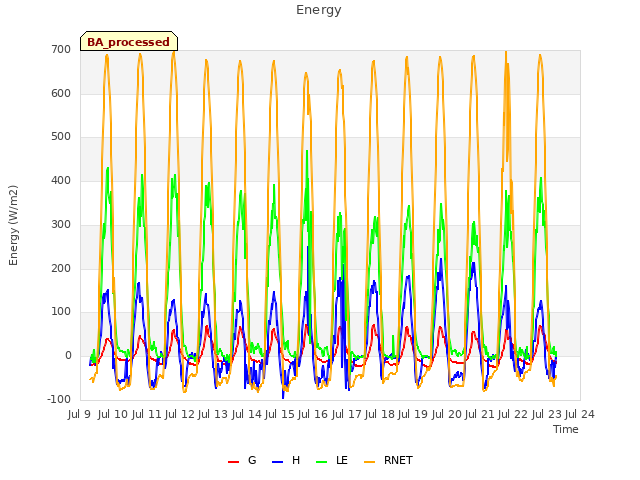Click the Jul 18 x-axis tick label
The width and height of the screenshot is (640, 480).
click(380, 414)
